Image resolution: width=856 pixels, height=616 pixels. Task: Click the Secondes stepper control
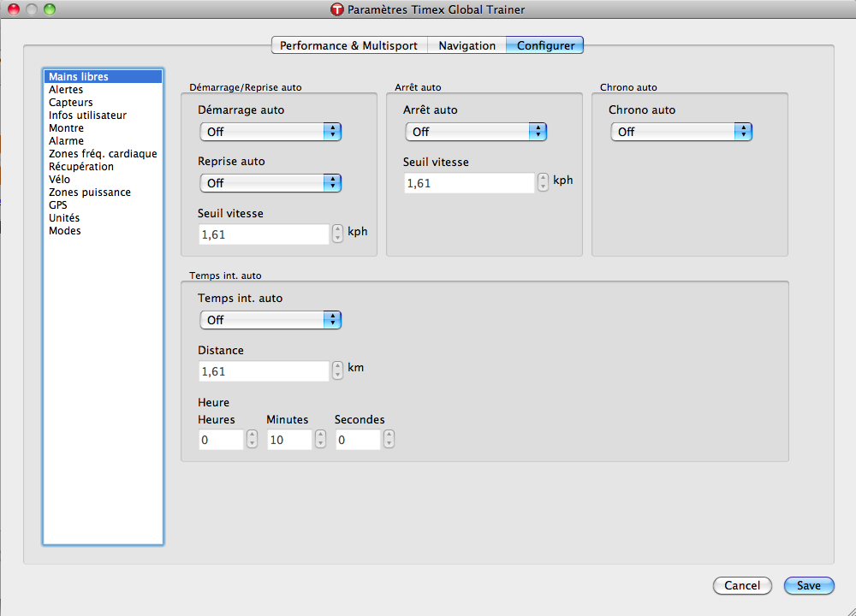(x=389, y=439)
